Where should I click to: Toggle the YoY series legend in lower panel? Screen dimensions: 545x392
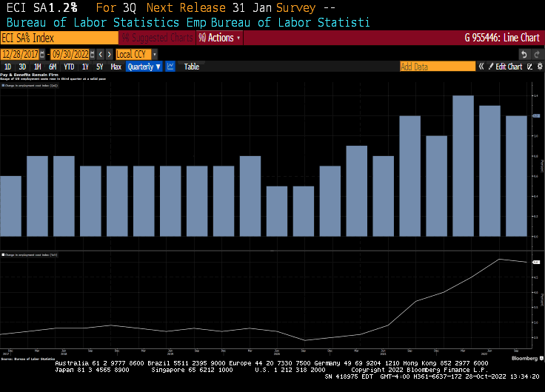(4, 254)
